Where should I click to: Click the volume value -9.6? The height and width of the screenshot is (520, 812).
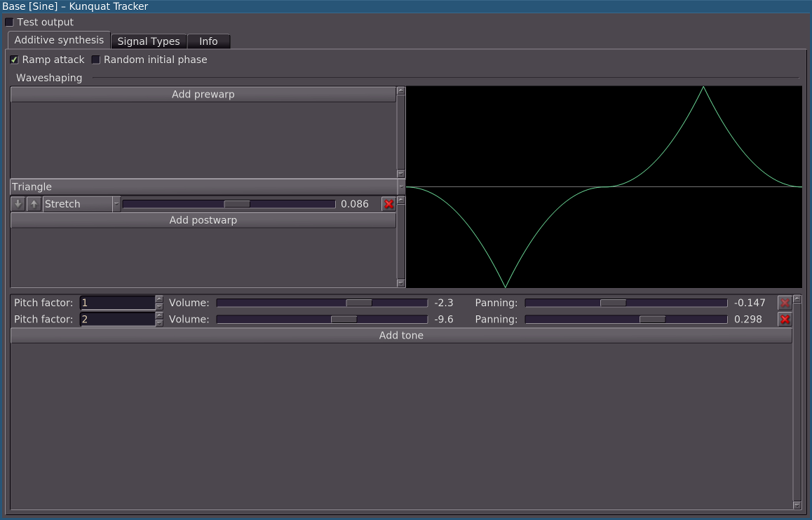pos(444,320)
